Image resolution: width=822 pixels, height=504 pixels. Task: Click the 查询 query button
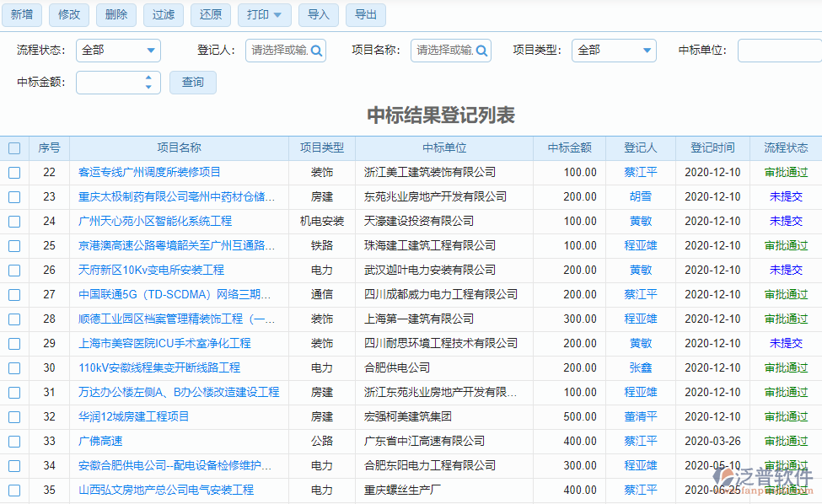192,82
